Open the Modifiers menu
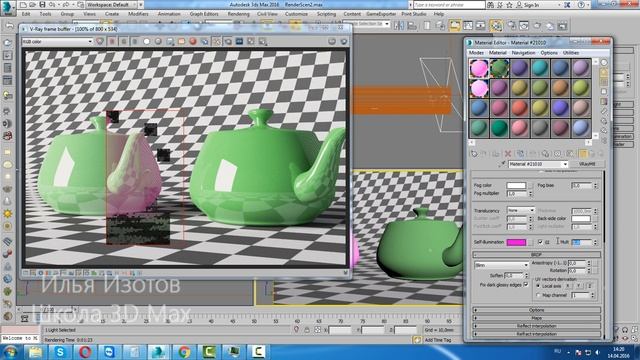Image resolution: width=640 pixels, height=360 pixels. (x=138, y=14)
